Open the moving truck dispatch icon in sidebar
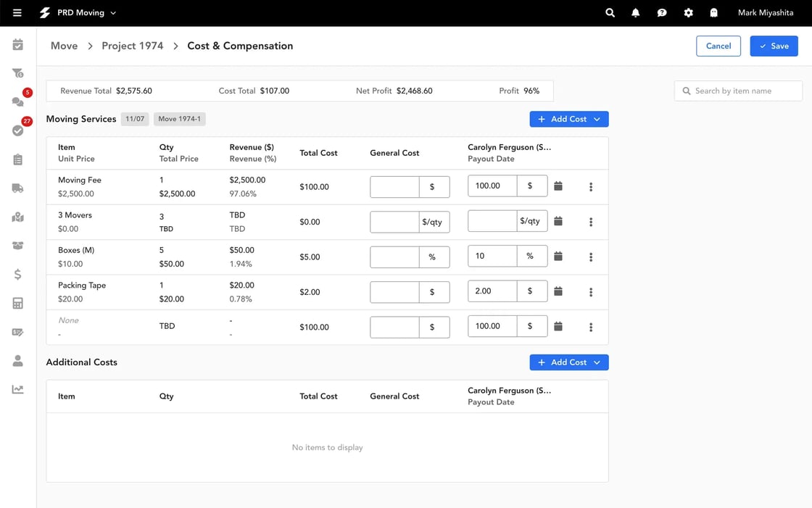Screen dimensions: 812x508 17,188
